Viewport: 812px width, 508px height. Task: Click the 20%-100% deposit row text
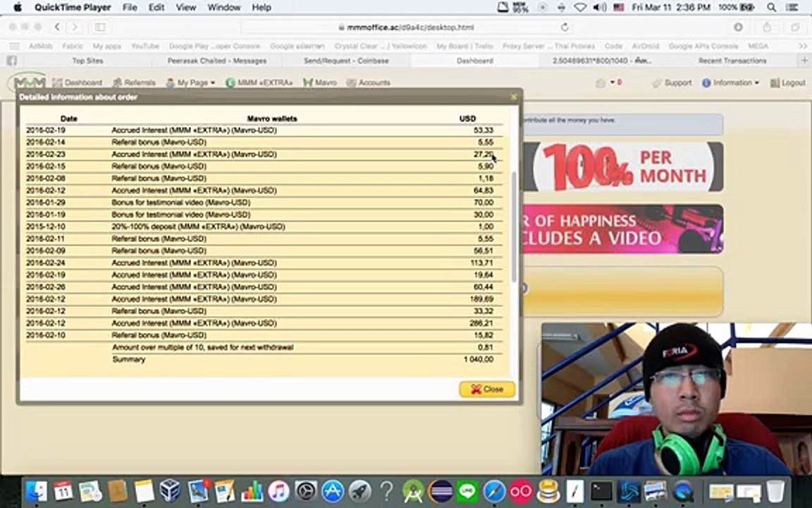pyautogui.click(x=198, y=226)
